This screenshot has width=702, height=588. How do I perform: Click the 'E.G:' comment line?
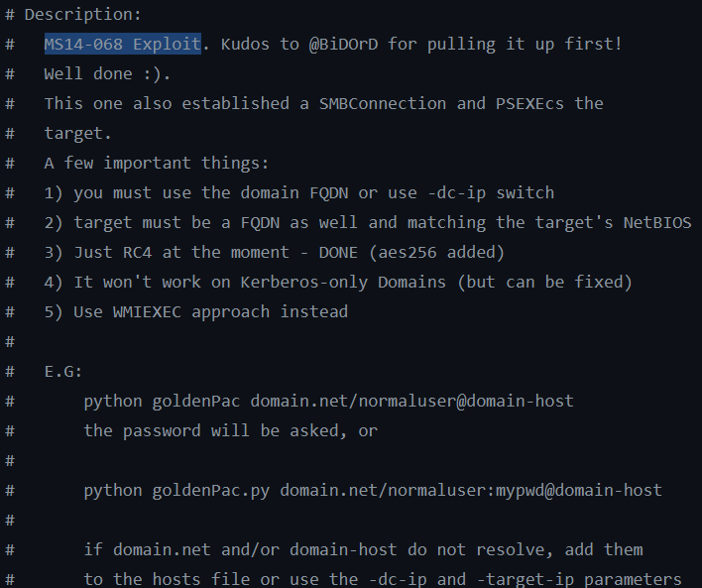(x=63, y=371)
